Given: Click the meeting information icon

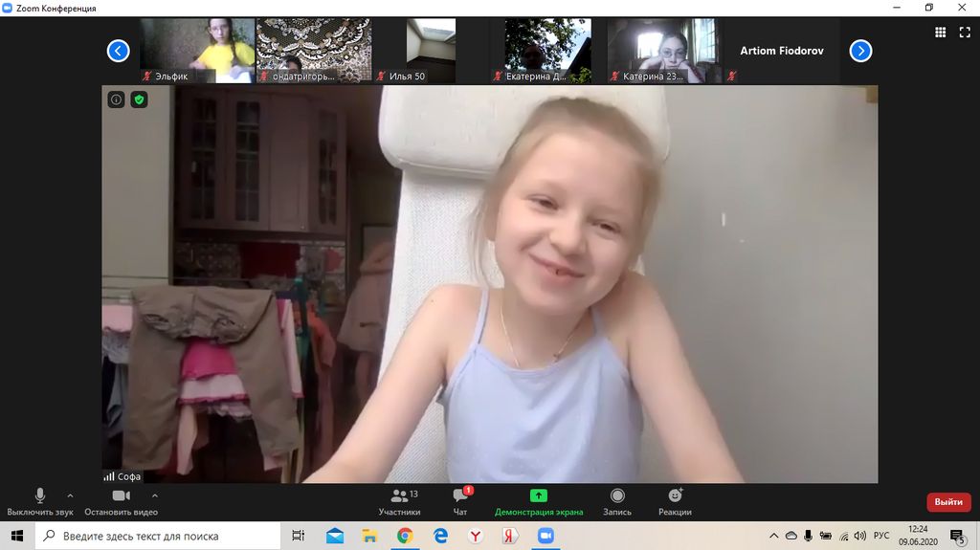Looking at the screenshot, I should (x=116, y=99).
